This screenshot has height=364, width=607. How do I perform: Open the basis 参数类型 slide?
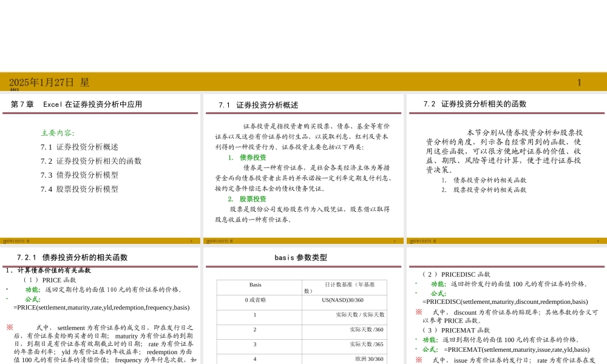tap(300, 256)
